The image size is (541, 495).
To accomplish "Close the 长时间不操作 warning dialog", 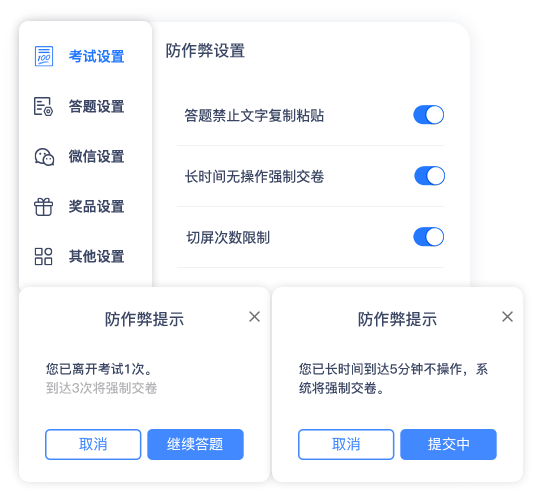I will pyautogui.click(x=508, y=316).
